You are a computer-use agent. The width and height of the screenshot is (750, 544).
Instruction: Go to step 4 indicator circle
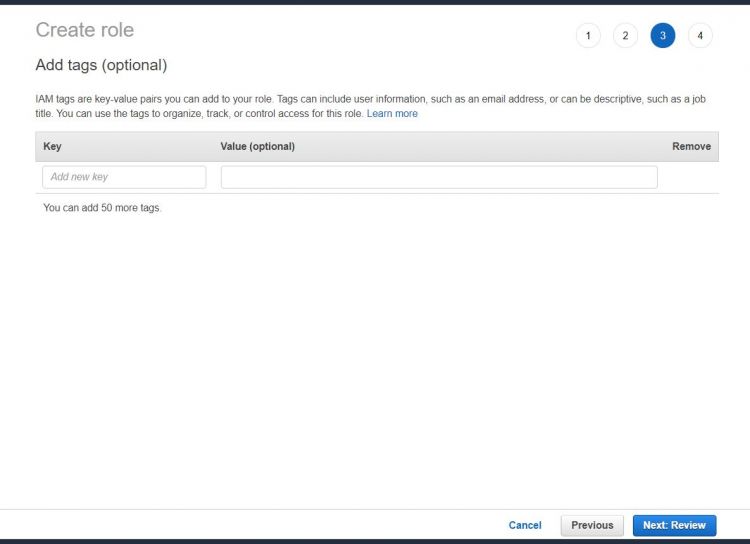700,36
